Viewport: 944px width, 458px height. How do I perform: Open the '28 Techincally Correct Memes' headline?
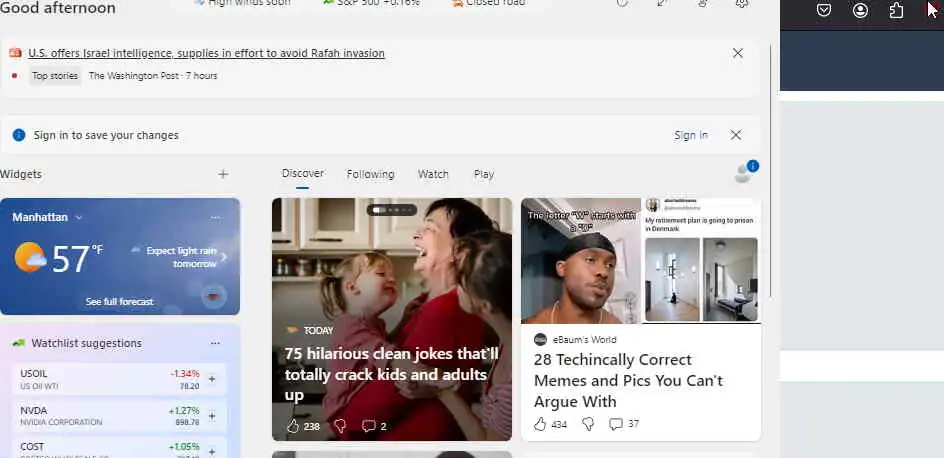[628, 380]
